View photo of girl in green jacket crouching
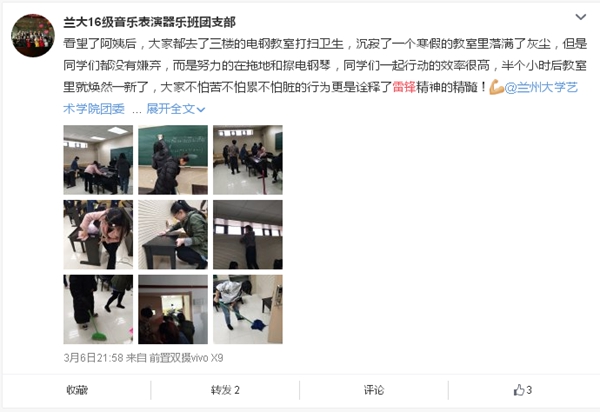The height and width of the screenshot is (412, 600). (x=173, y=234)
